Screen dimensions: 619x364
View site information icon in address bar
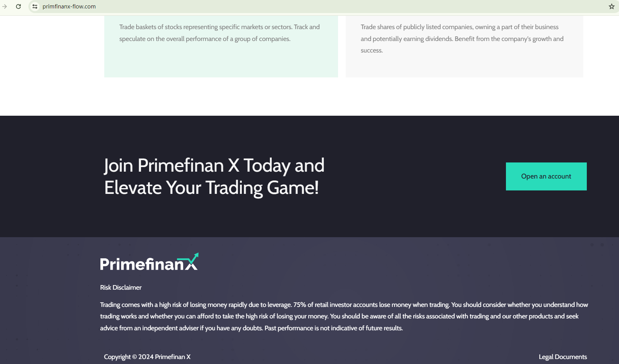point(35,7)
